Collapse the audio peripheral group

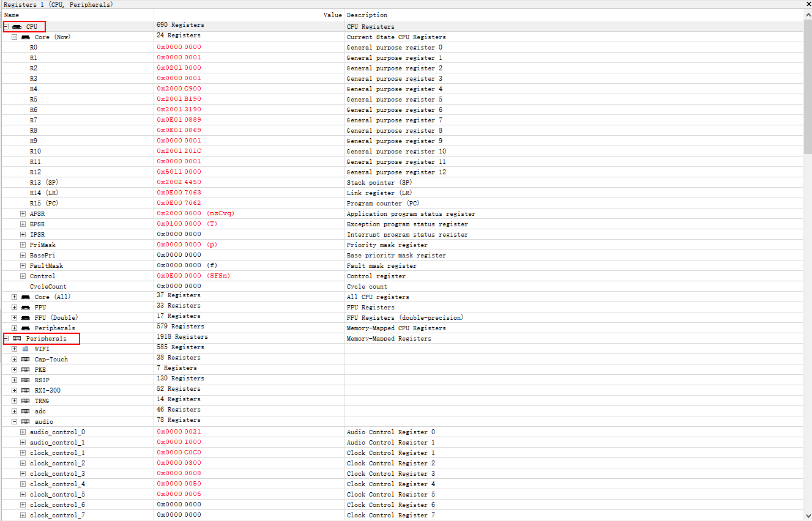click(x=14, y=422)
